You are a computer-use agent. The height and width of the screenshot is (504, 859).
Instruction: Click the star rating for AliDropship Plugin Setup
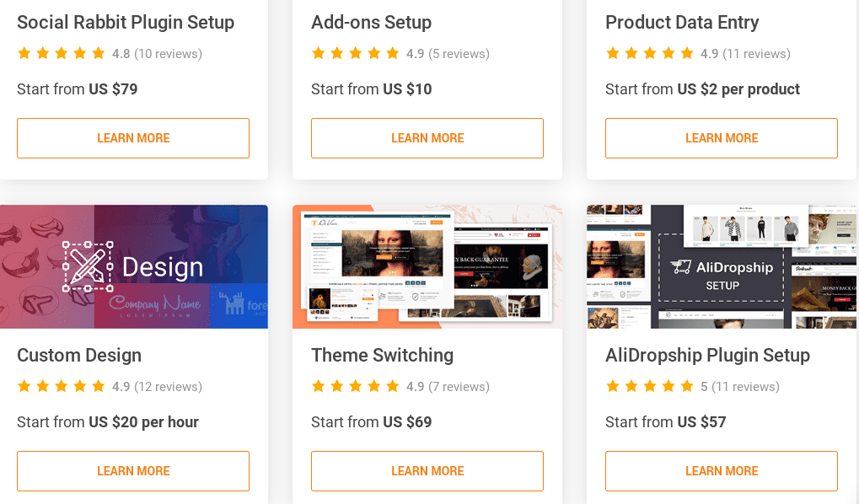(650, 386)
